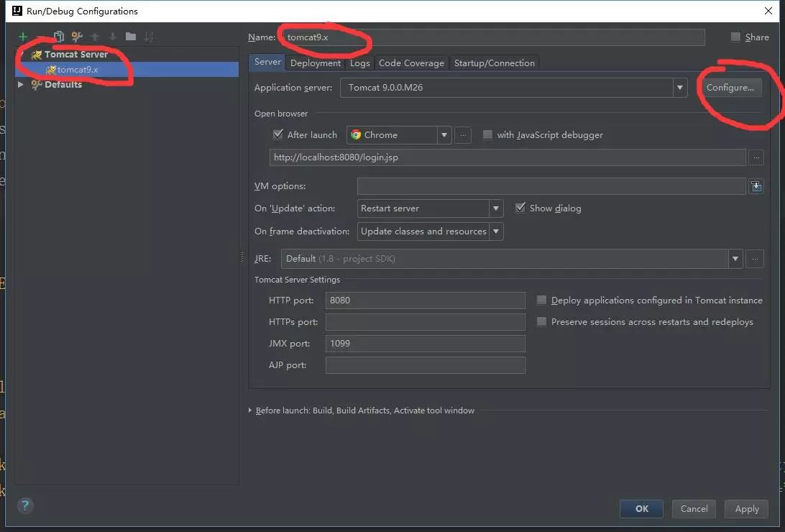The height and width of the screenshot is (532, 785).
Task: Click the HTTPs port field
Action: click(x=425, y=322)
